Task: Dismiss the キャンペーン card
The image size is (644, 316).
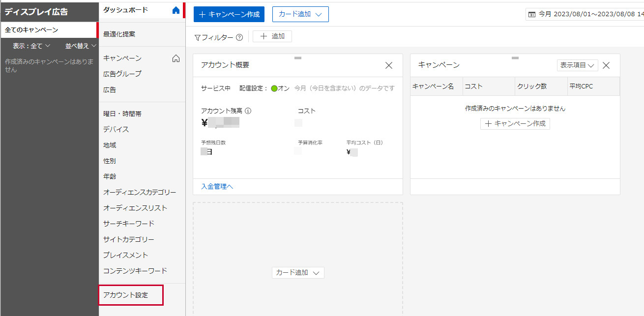Action: point(606,65)
